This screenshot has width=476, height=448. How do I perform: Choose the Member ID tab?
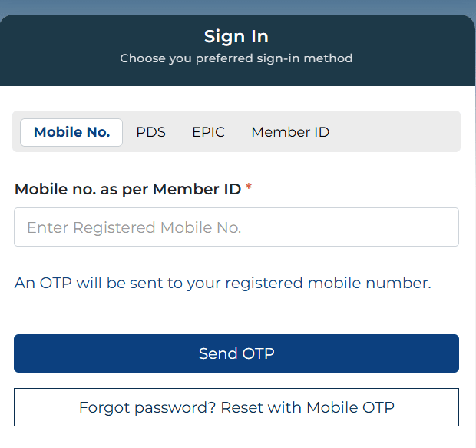290,132
